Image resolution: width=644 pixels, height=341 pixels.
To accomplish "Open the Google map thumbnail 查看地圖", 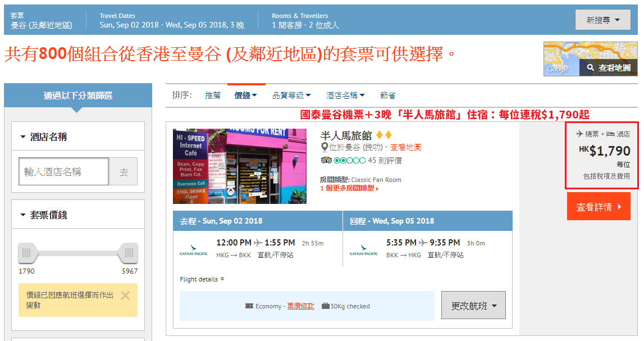I will tap(590, 59).
